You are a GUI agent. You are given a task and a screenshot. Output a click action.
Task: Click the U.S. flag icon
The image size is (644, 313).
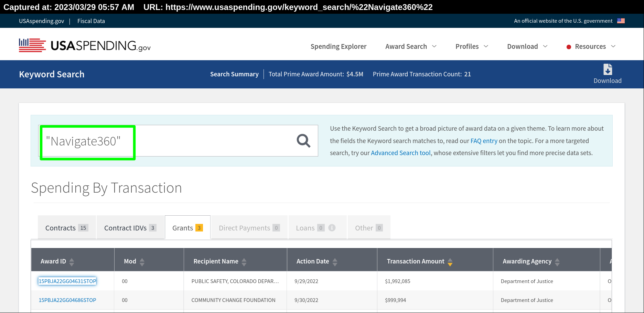[621, 21]
